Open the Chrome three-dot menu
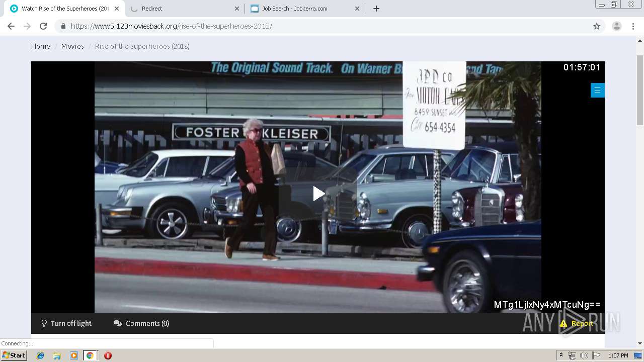The height and width of the screenshot is (362, 644). point(633,26)
